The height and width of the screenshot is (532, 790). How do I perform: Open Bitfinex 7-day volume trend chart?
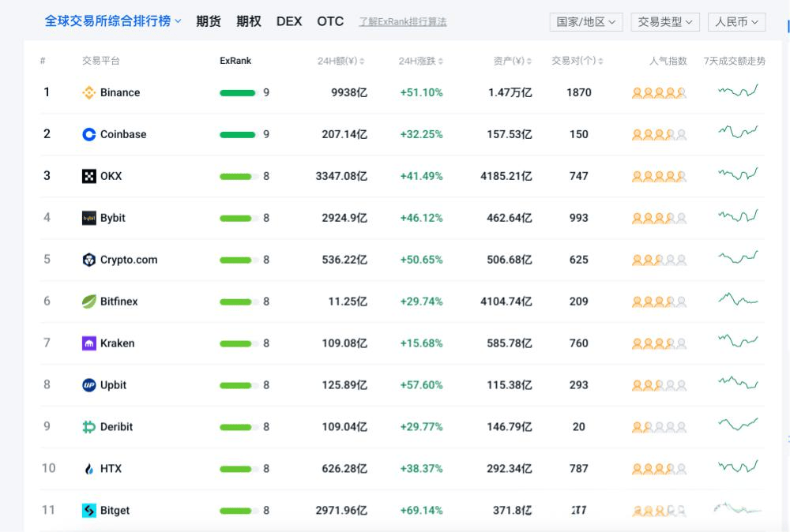click(738, 299)
